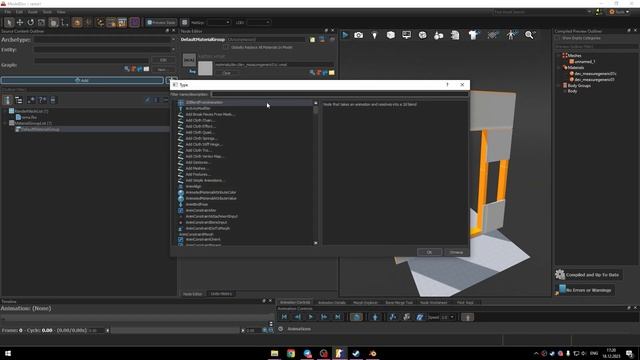This screenshot has height=360, width=640.
Task: Click OK in the Type dialog
Action: (x=429, y=252)
